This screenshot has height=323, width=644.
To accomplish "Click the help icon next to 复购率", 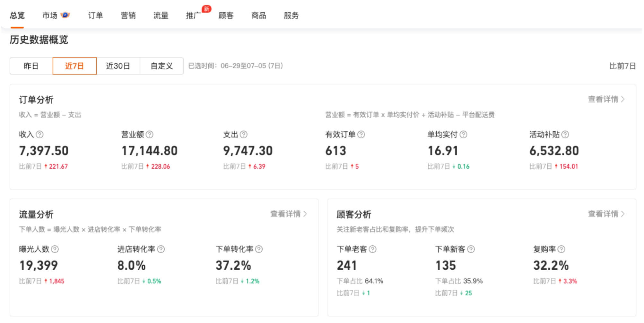I will pos(561,249).
